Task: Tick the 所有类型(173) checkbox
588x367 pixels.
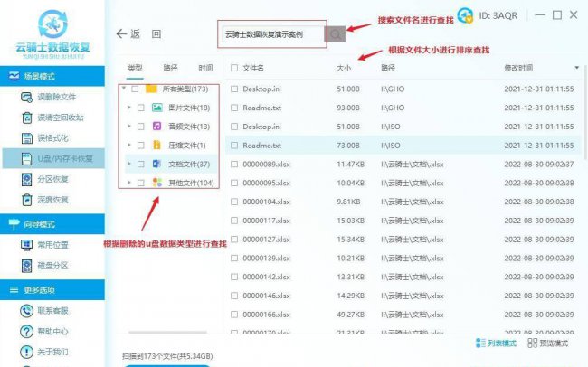Action: coord(135,89)
